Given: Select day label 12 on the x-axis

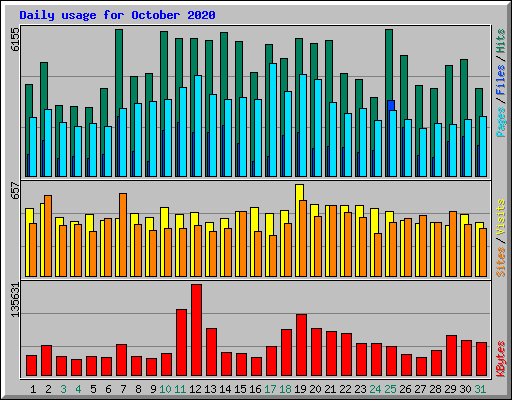Looking at the screenshot, I should [195, 389].
